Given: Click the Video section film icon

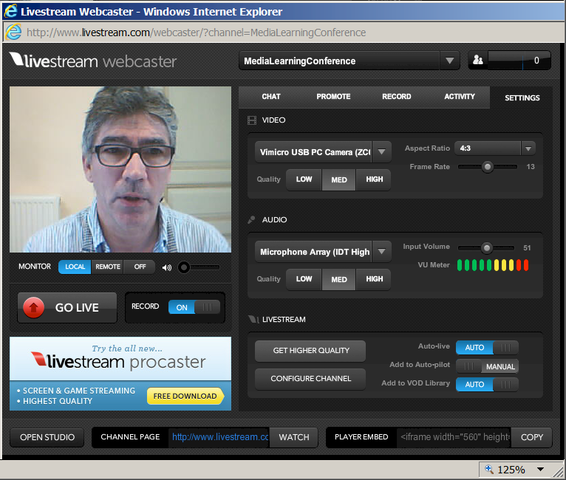Looking at the screenshot, I should [252, 120].
